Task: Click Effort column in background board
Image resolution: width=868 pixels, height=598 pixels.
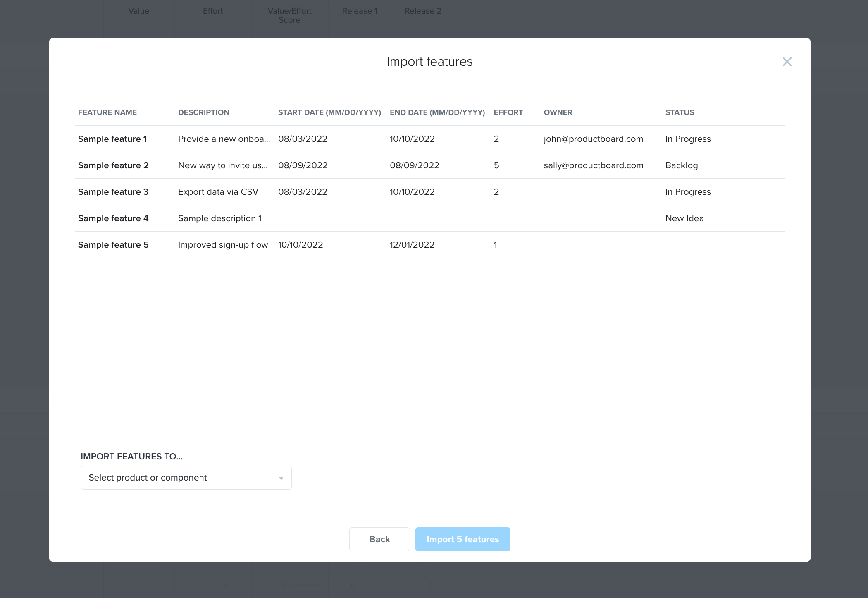Action: click(x=213, y=11)
